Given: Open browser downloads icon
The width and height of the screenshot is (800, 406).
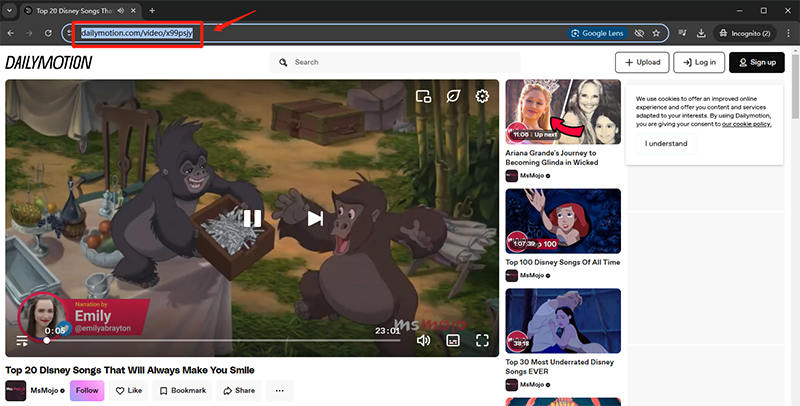Looking at the screenshot, I should click(x=700, y=33).
